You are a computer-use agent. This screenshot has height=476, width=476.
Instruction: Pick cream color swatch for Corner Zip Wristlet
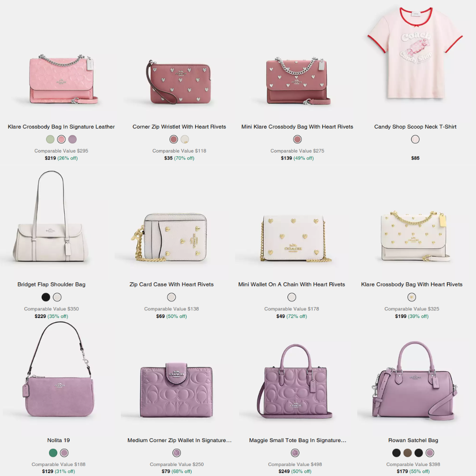coord(185,139)
